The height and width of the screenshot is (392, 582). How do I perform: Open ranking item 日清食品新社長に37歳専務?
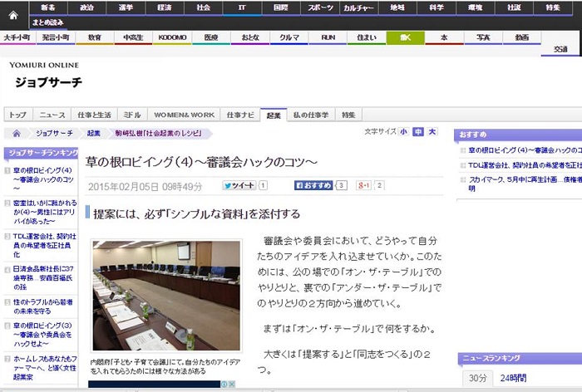coord(43,278)
